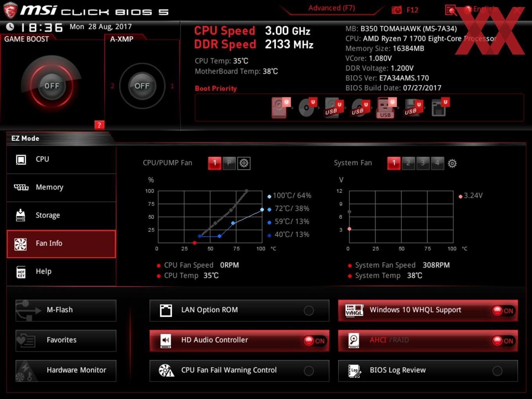Select the hard disk boot priority icon

(x=281, y=108)
